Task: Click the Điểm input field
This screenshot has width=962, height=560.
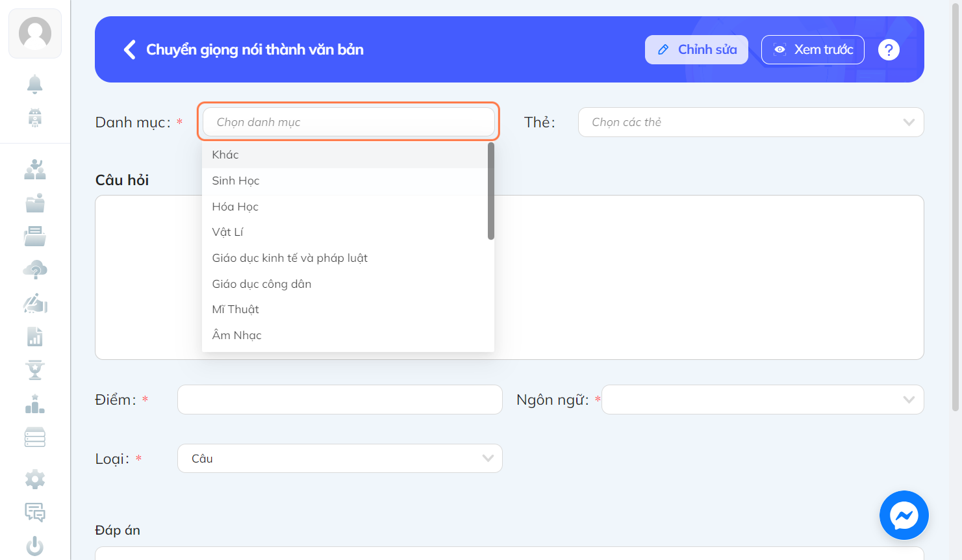Action: 340,400
